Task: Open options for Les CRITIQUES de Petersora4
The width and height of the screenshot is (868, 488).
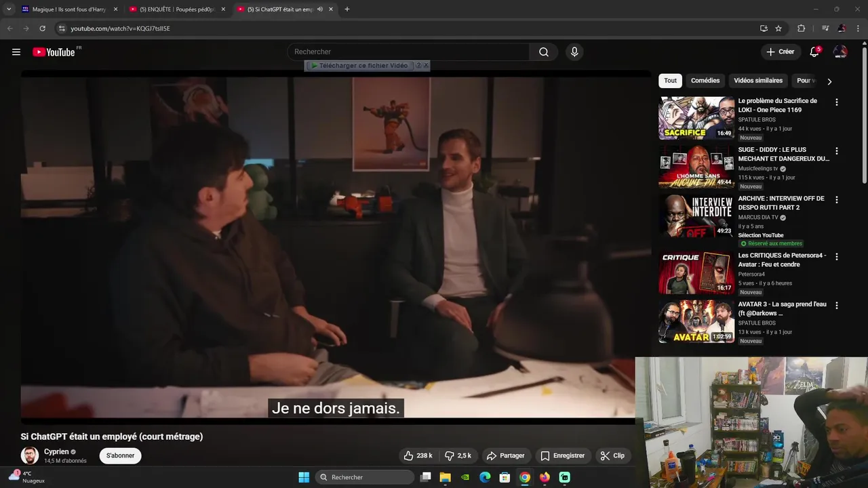Action: point(836,257)
